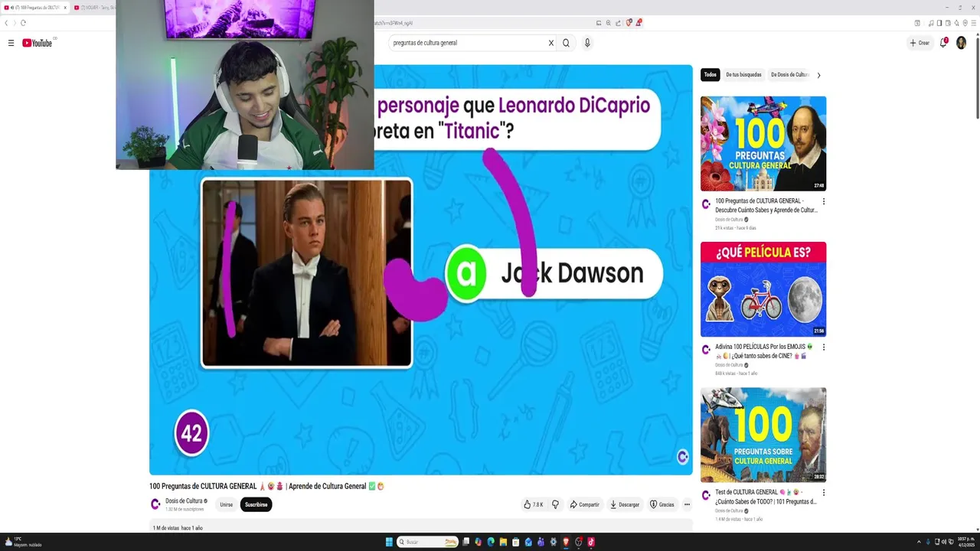Click the channel watermark in the player corner
The image size is (980, 551).
coord(683,457)
